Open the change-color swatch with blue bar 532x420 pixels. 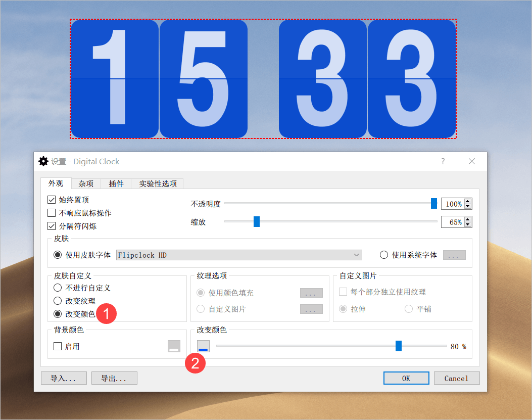203,346
